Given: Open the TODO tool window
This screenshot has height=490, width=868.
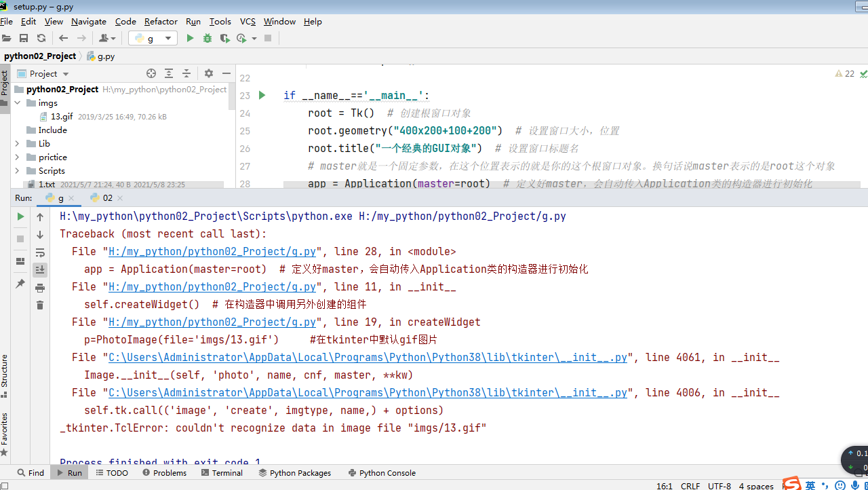Looking at the screenshot, I should coord(112,473).
